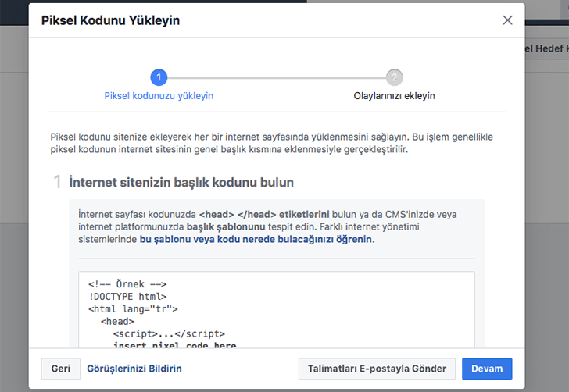Click inside the example code box
Screen dimensions: 569x392
tap(277, 310)
